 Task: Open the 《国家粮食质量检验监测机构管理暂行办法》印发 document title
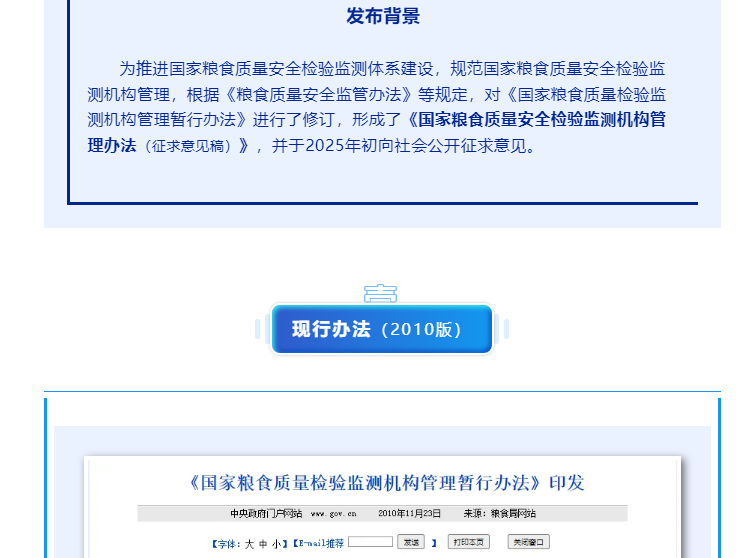pos(385,483)
